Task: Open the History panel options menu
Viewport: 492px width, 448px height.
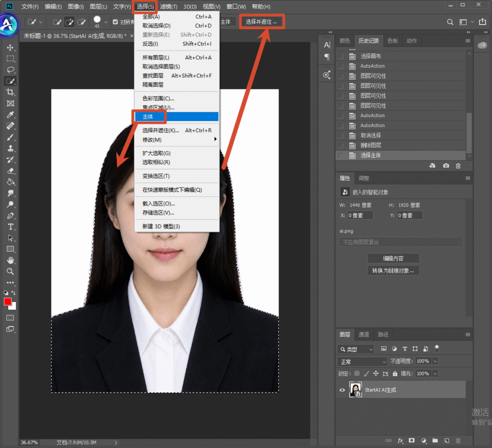Action: click(x=467, y=41)
